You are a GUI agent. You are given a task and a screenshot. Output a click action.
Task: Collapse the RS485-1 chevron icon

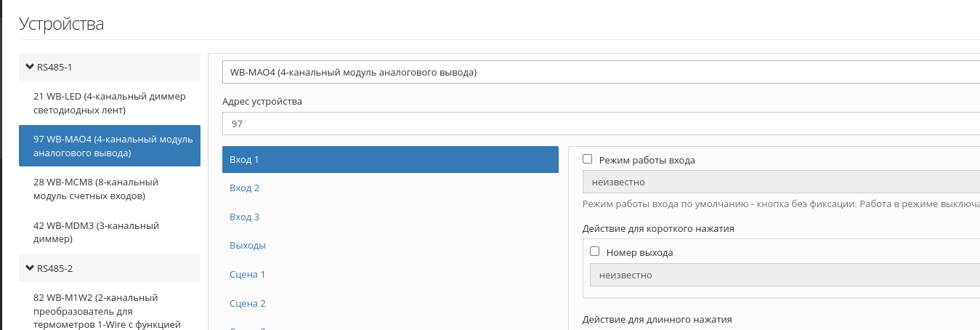click(30, 66)
